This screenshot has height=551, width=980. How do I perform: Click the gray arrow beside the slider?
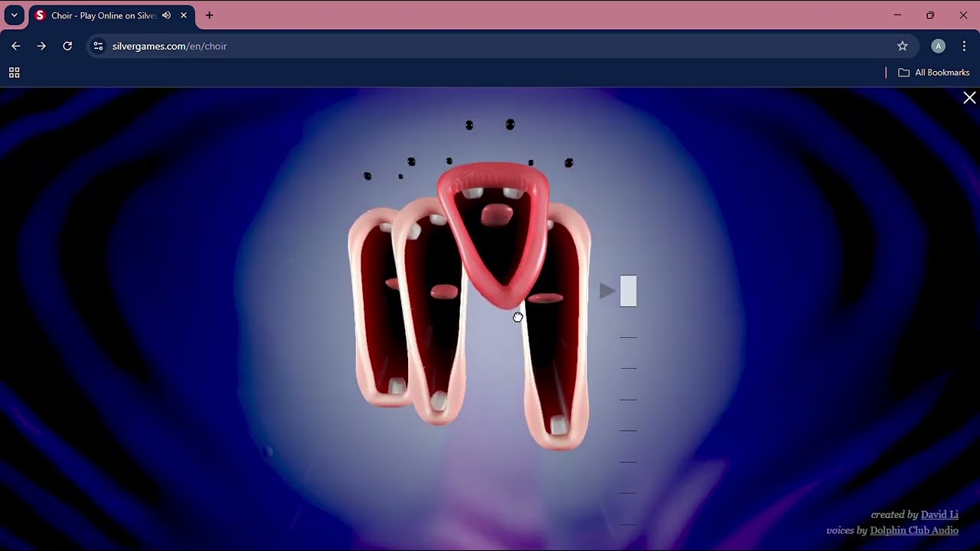click(608, 291)
